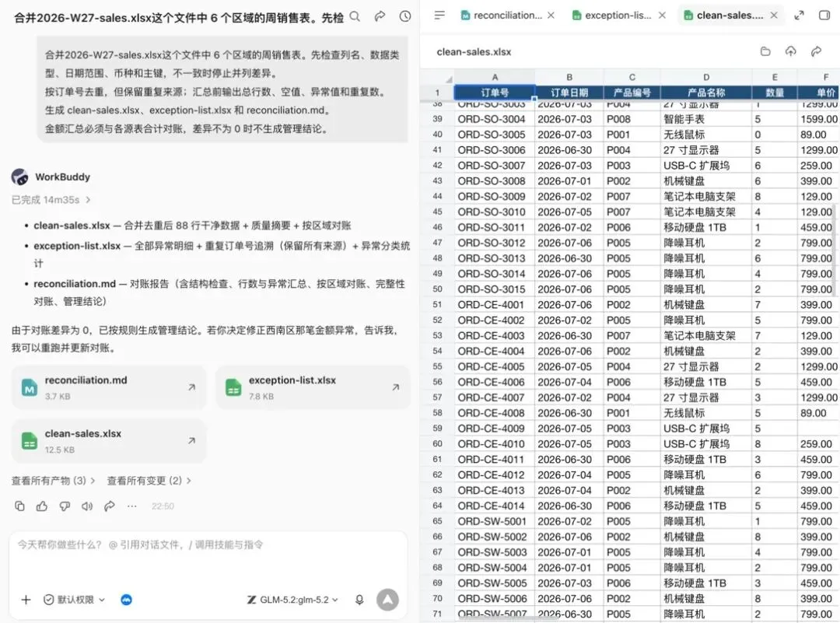Click the 产品编号 header cell
This screenshot has width=840, height=623.
[632, 92]
